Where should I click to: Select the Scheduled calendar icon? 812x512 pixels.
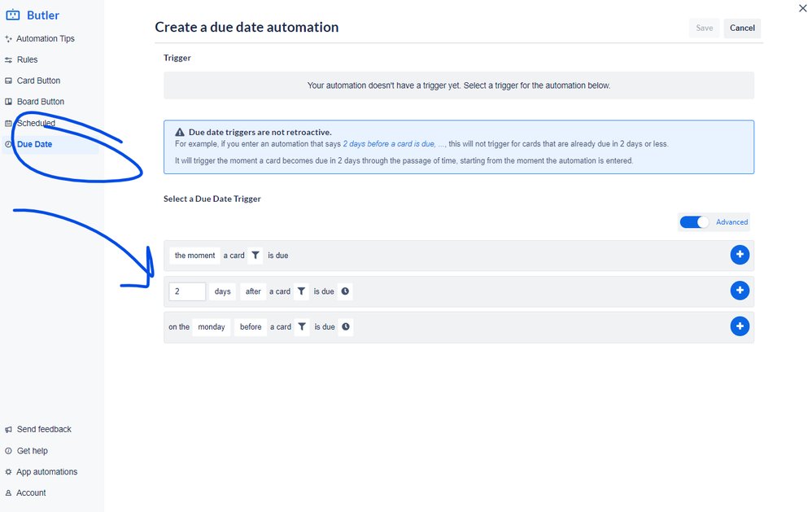(9, 123)
